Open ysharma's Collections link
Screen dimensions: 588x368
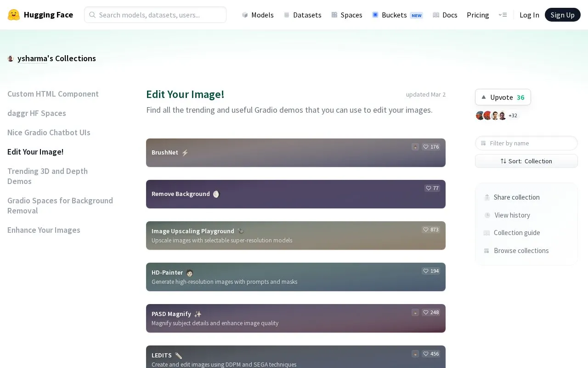[x=57, y=58]
